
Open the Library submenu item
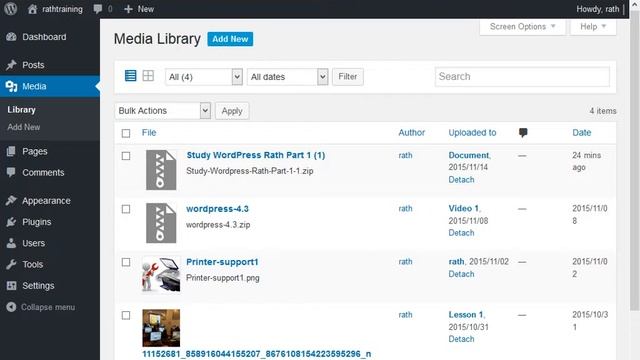point(21,110)
